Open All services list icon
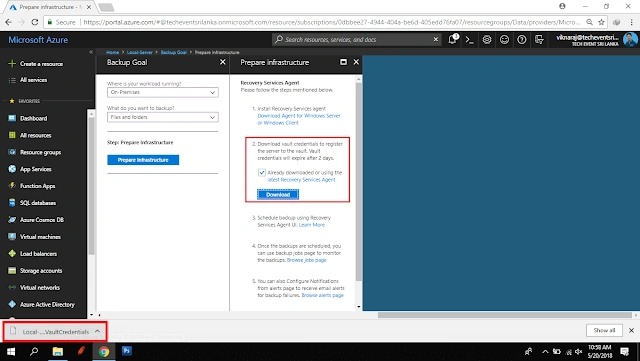The image size is (640, 361). point(12,80)
